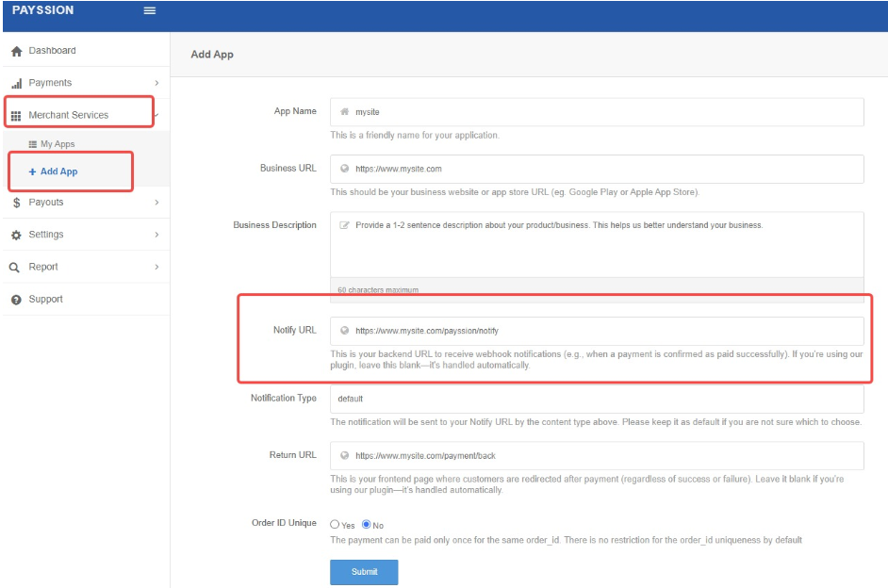Select Add App in sidebar
This screenshot has width=888, height=588.
coord(58,171)
